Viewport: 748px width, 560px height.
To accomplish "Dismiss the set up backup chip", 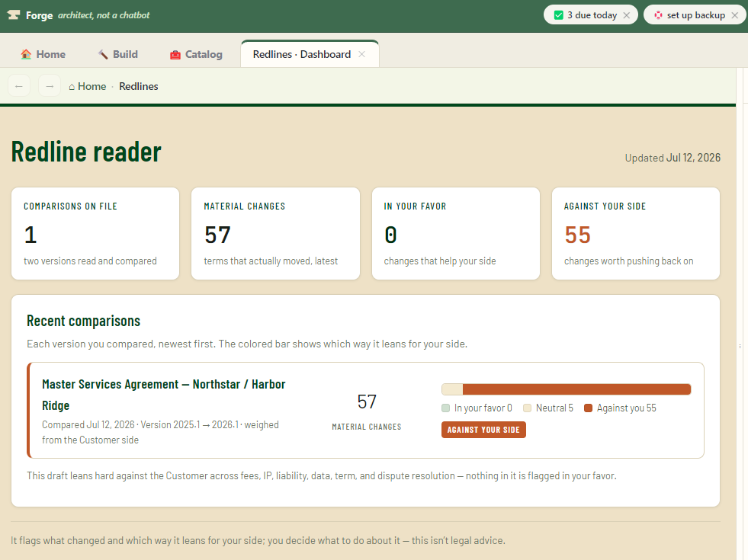I will click(x=735, y=15).
